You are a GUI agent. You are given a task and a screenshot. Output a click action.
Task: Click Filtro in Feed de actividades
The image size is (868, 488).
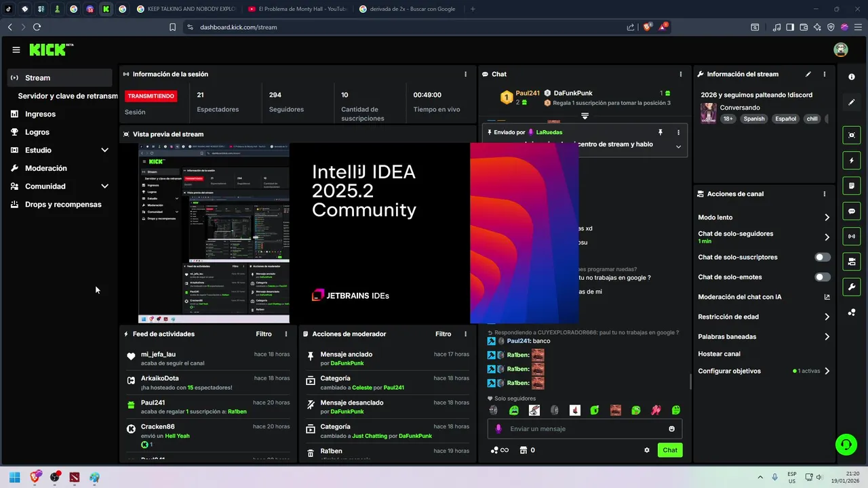[x=264, y=334]
